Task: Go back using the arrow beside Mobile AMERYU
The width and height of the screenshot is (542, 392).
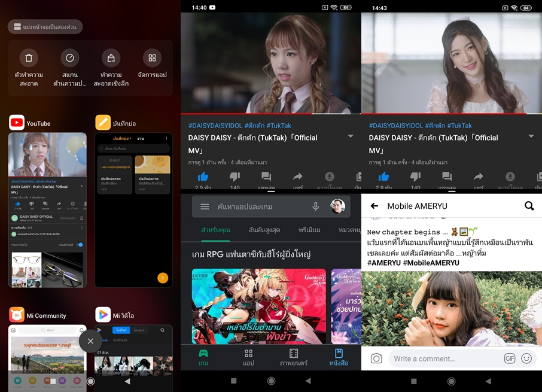Action: (374, 206)
